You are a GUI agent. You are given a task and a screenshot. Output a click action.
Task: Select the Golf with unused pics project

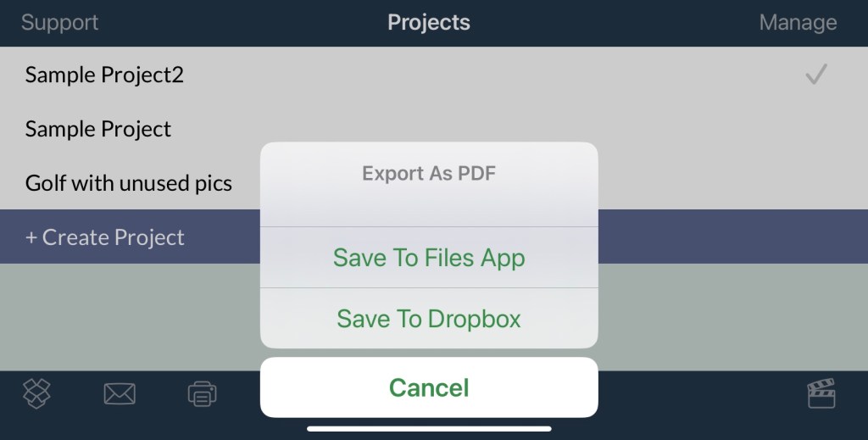[129, 183]
